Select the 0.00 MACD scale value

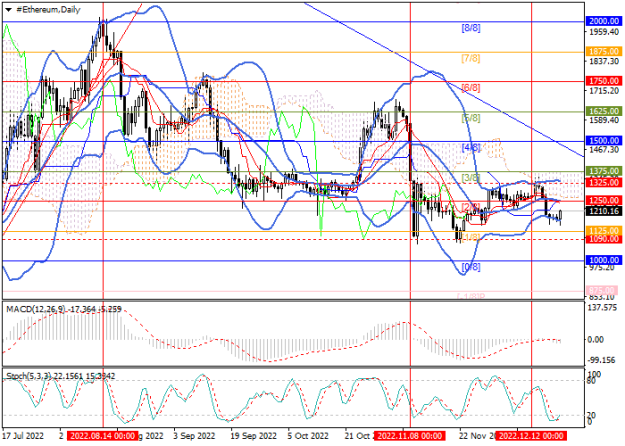[x=596, y=340]
